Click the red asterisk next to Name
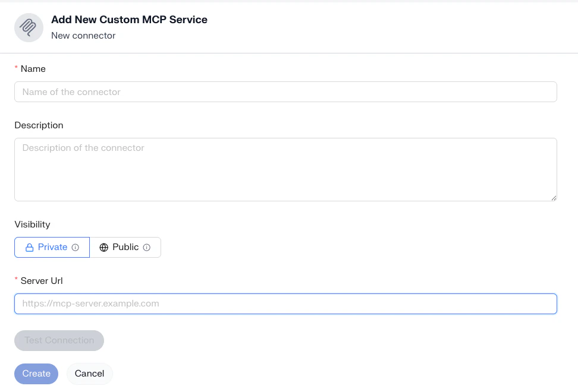The width and height of the screenshot is (578, 392). coord(16,69)
